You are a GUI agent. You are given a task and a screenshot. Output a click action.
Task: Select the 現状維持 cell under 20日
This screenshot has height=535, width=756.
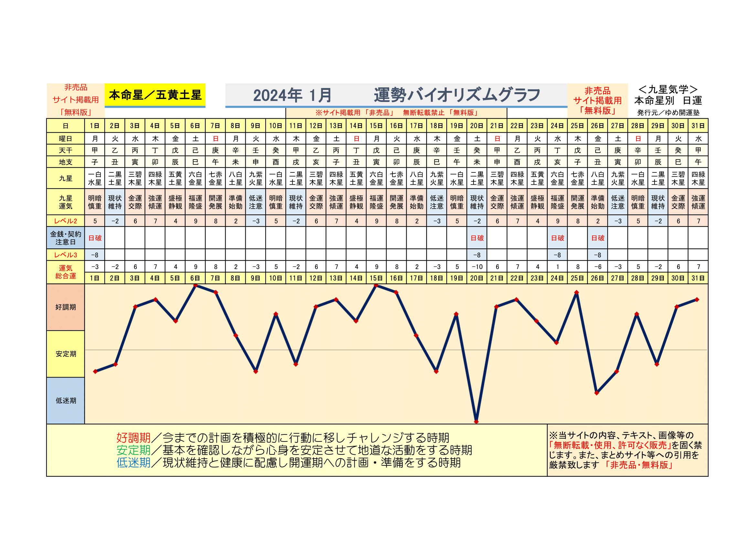[x=477, y=202]
